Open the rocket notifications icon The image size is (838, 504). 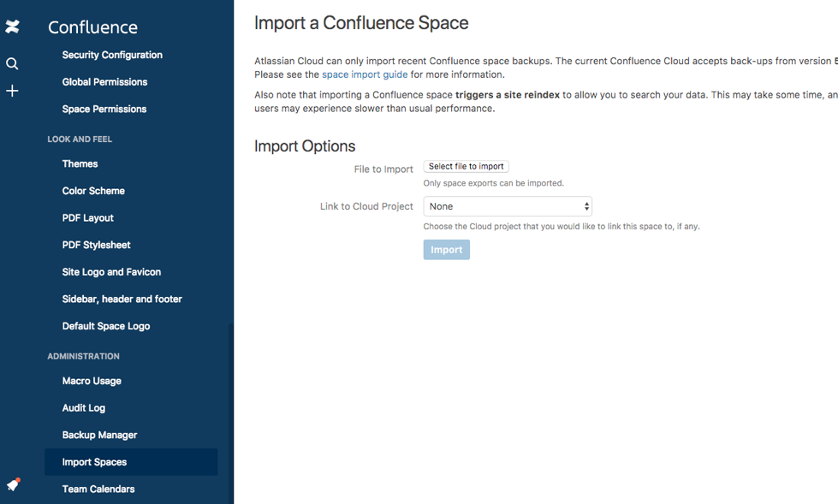pos(13,484)
